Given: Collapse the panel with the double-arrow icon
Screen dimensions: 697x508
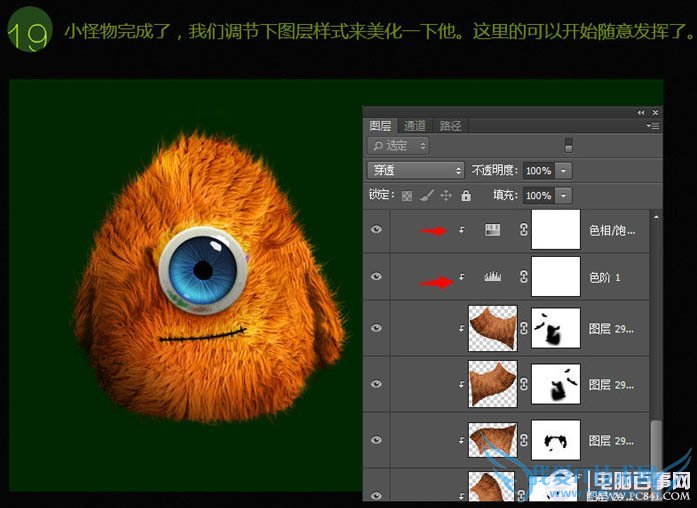Looking at the screenshot, I should tap(640, 112).
